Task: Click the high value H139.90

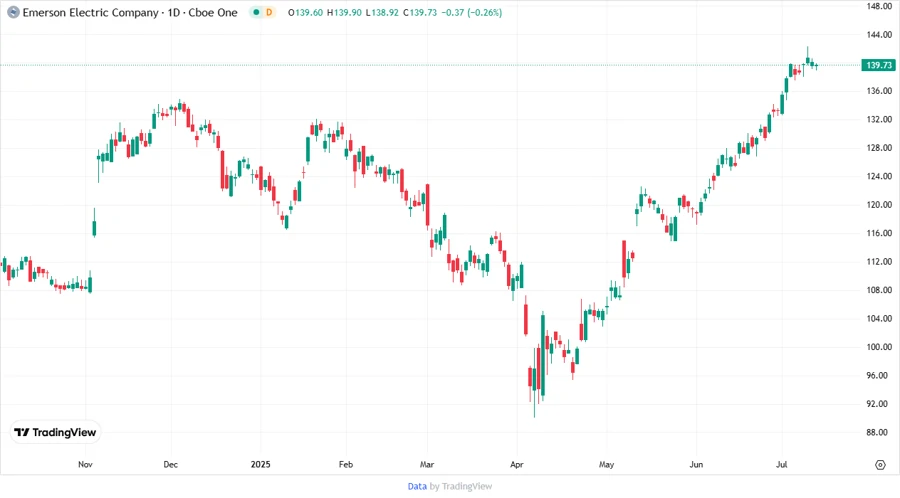Action: tap(344, 12)
